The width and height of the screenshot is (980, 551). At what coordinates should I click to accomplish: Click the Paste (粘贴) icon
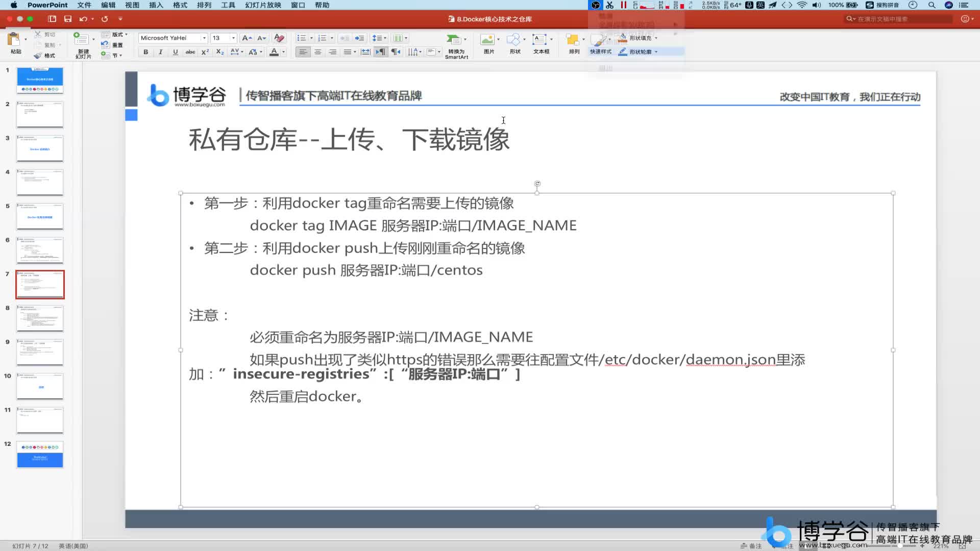pos(14,40)
